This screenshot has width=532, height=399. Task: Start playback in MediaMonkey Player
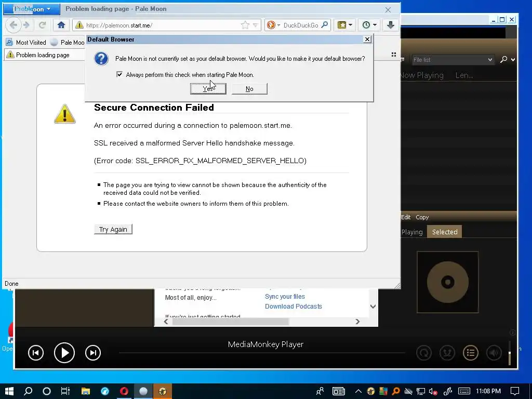coord(64,353)
